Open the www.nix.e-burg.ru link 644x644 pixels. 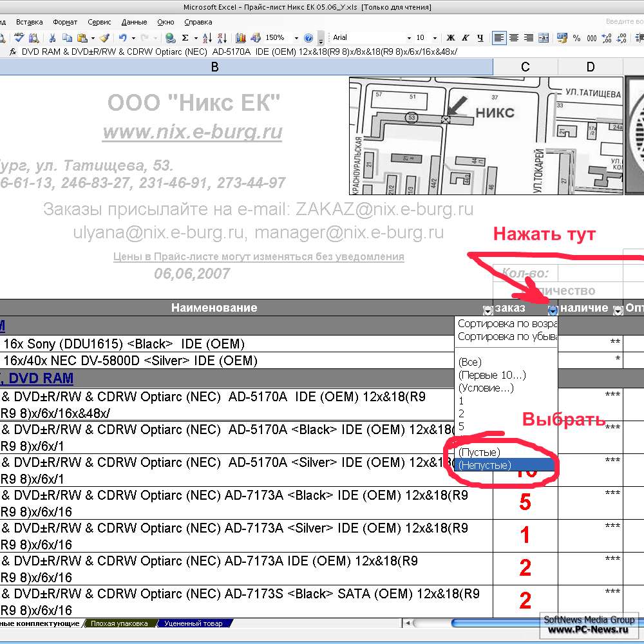pos(192,132)
